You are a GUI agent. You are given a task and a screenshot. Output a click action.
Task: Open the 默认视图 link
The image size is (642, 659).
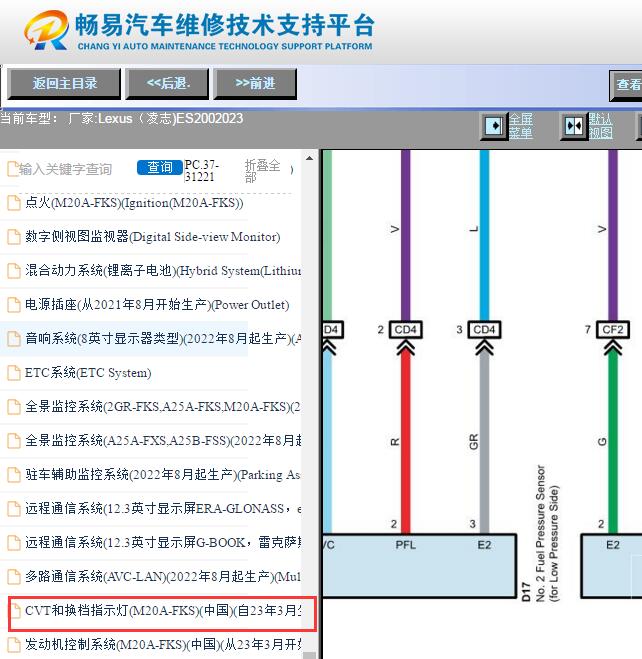pyautogui.click(x=600, y=126)
